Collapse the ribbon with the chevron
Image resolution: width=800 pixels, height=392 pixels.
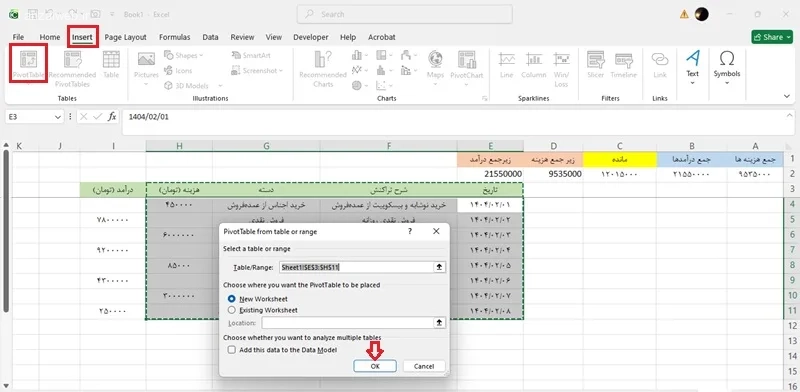tap(787, 96)
